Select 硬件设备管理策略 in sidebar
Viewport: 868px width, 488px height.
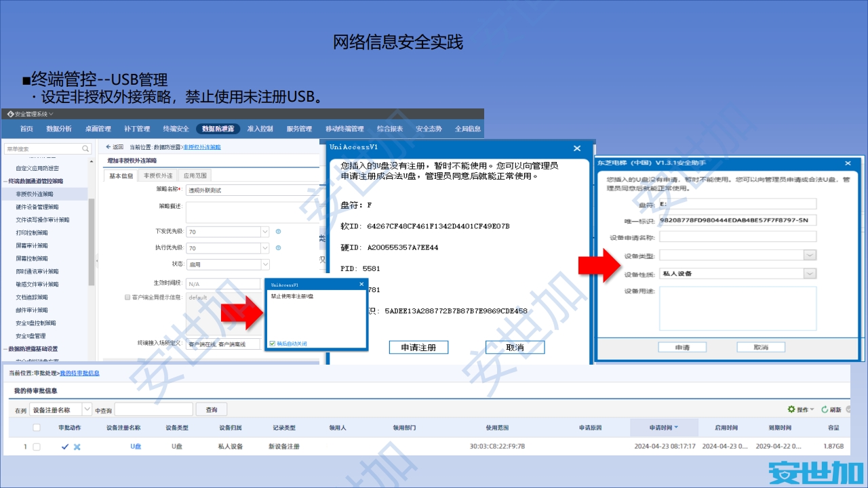37,207
